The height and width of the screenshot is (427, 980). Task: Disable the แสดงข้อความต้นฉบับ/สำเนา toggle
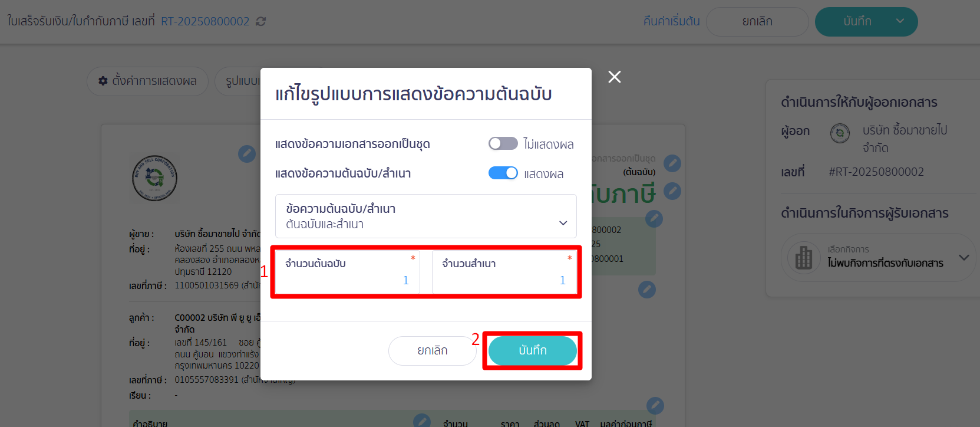coord(503,172)
